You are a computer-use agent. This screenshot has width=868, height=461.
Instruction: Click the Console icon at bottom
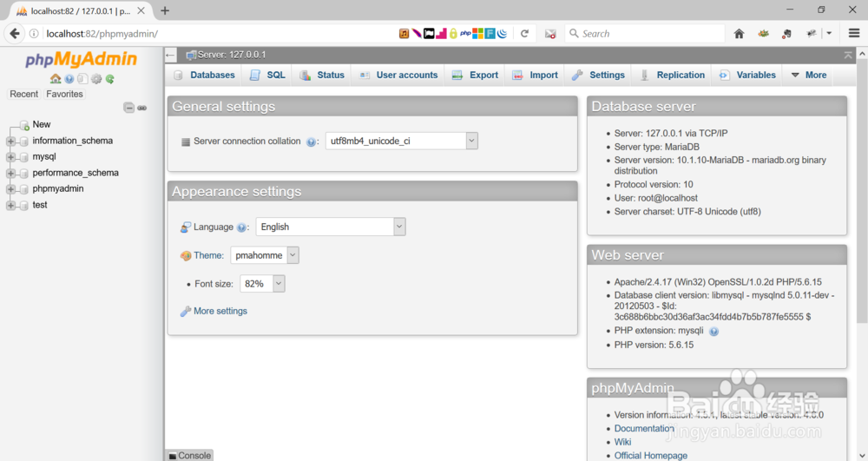(173, 456)
